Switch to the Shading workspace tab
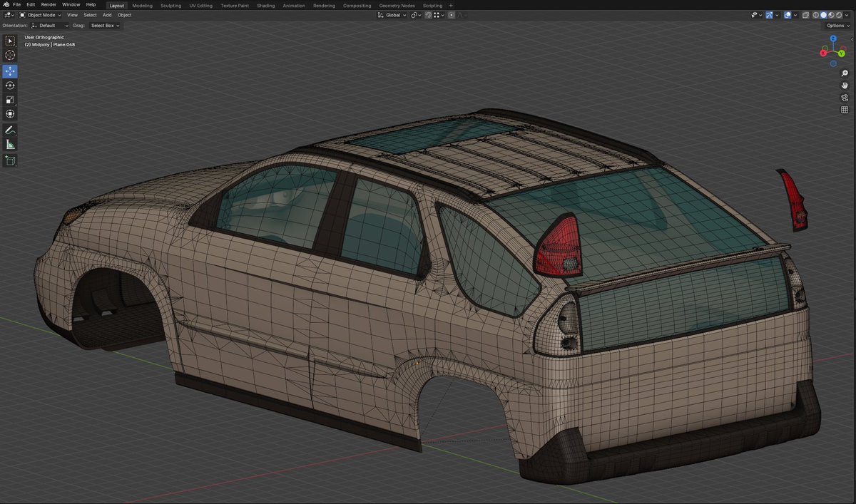This screenshot has width=856, height=504. click(265, 5)
